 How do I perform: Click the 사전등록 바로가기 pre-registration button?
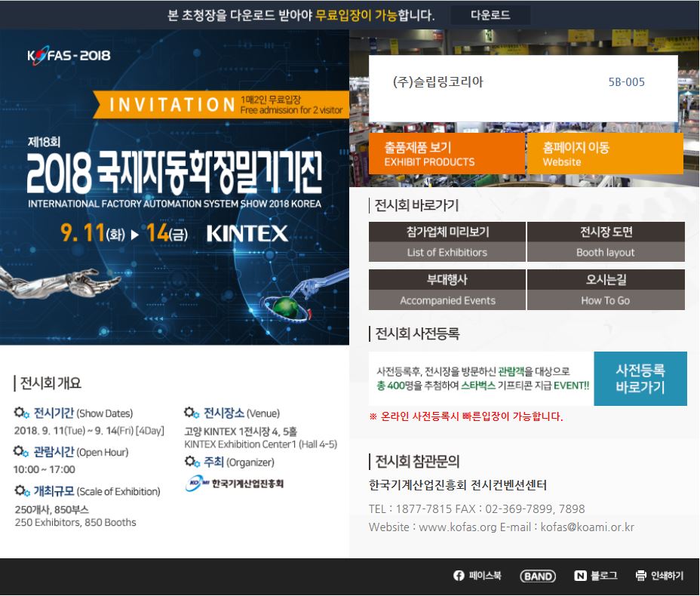coord(640,379)
